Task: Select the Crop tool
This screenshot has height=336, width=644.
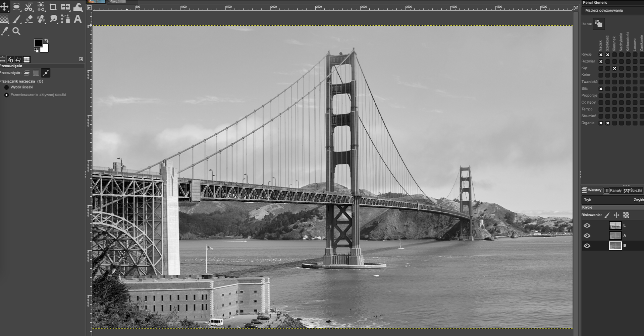Action: [53, 6]
